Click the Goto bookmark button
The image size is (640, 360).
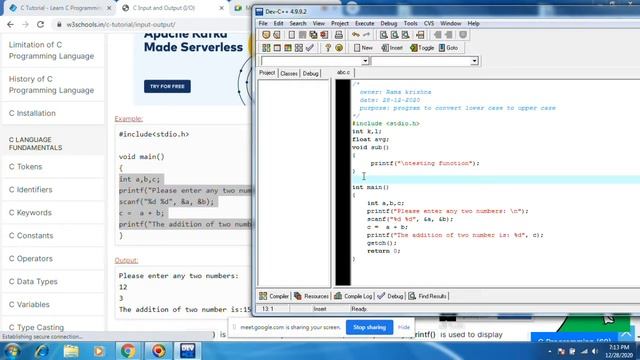pyautogui.click(x=448, y=48)
